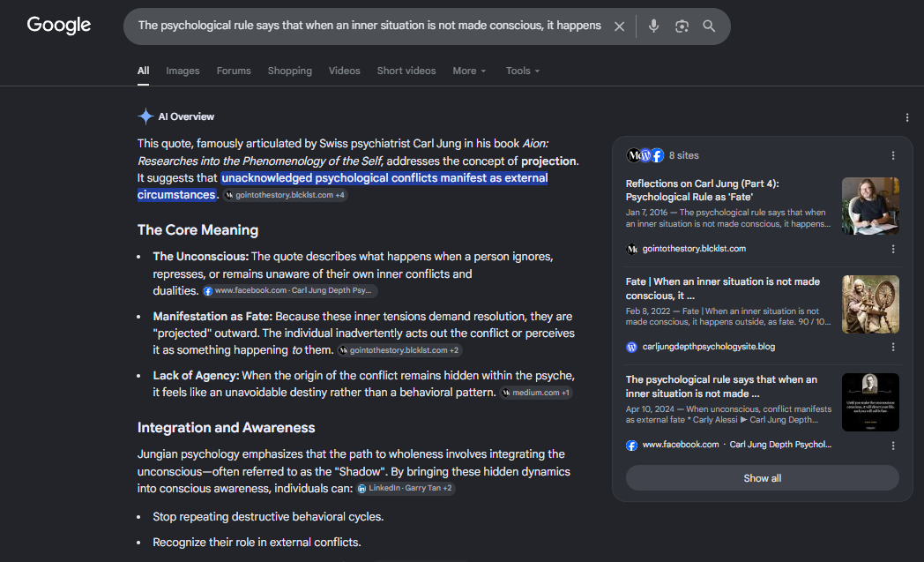Open the facebook.com Carl Jung Depth Psy source chip
Viewport: 924px width, 562px height.
pyautogui.click(x=290, y=291)
